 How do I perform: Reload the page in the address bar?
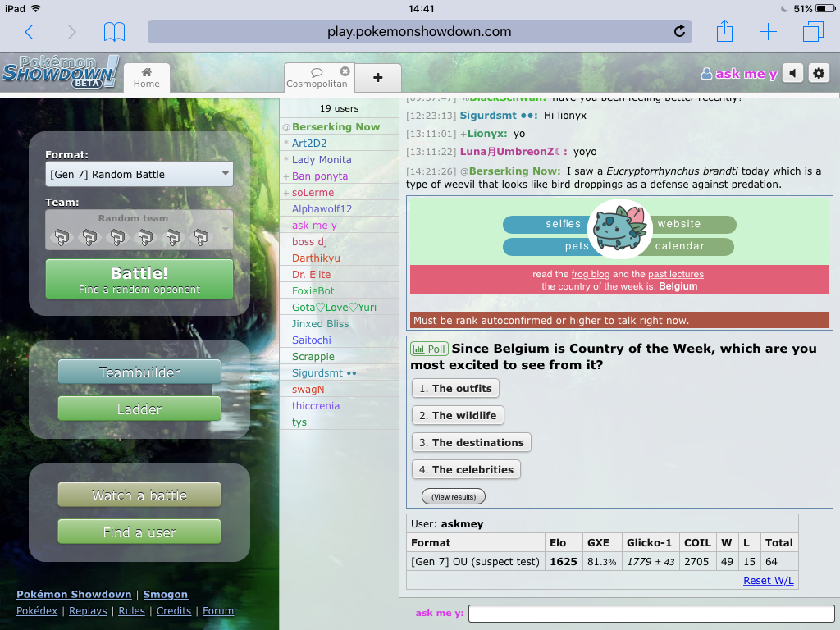(679, 32)
